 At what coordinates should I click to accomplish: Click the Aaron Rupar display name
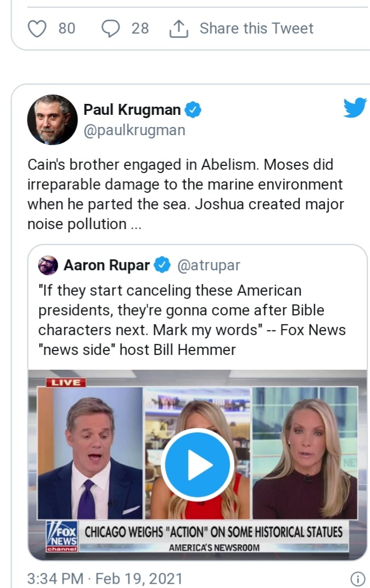click(107, 265)
